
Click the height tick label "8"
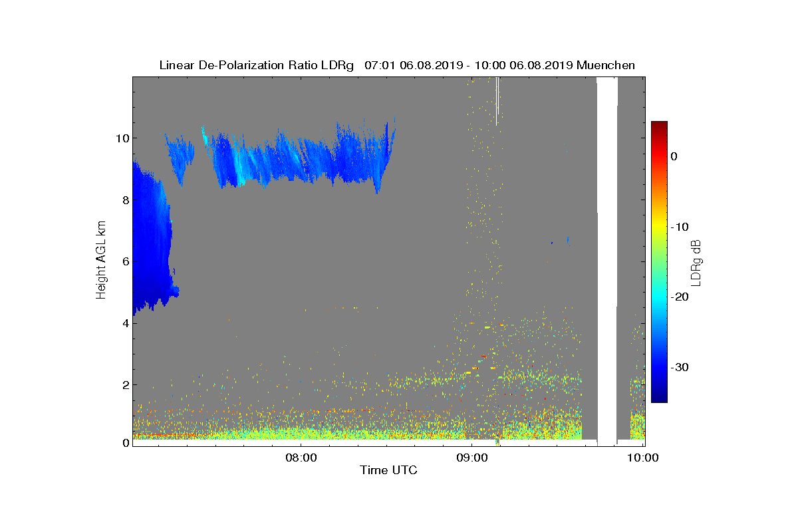coord(125,199)
